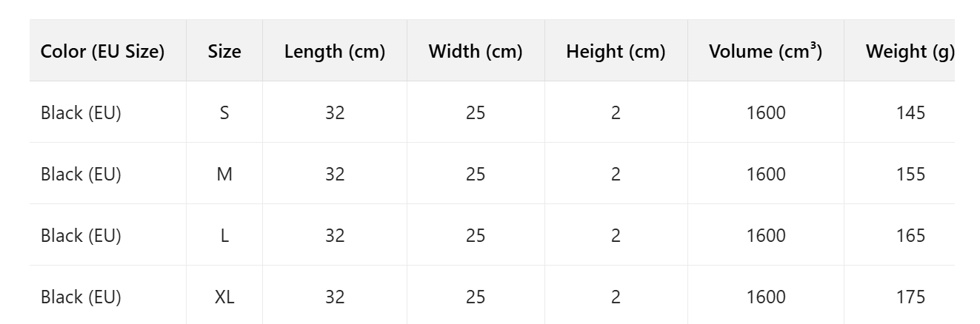Click the width 25 in the L row
Viewport: 980px width, 324px height.
click(476, 236)
